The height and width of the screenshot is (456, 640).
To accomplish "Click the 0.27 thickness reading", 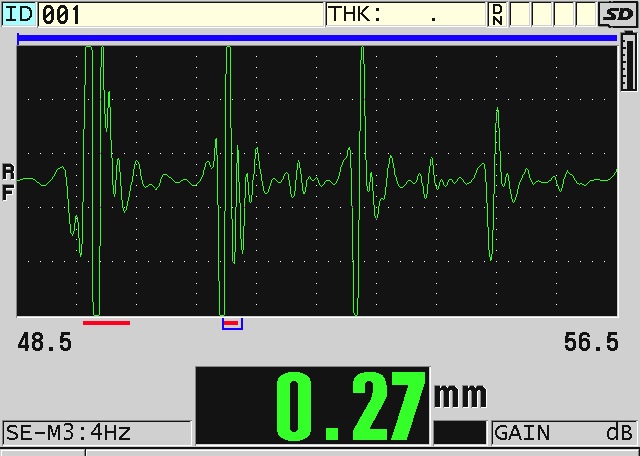I will click(x=350, y=405).
